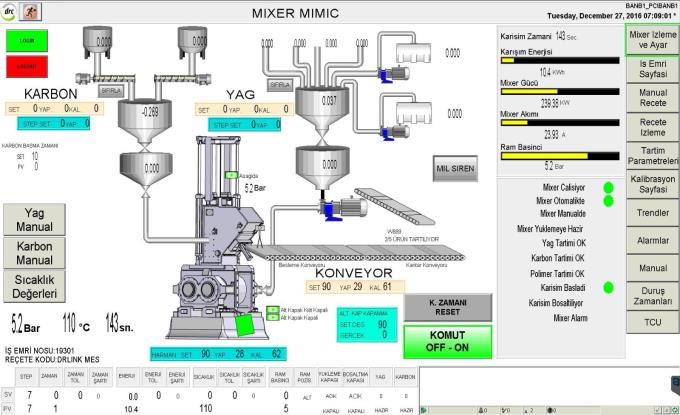Click the KONVEYOR SET value 90
This screenshot has width=680, height=415.
click(x=326, y=287)
